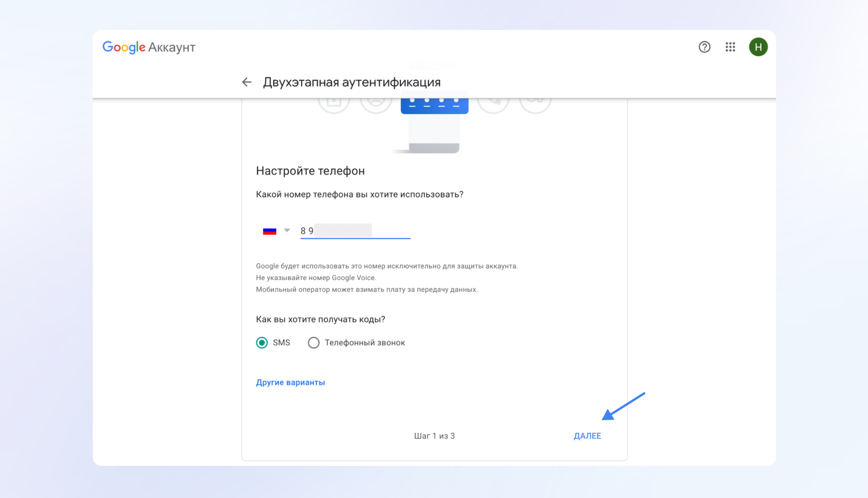Click the green 'H' account avatar

point(758,47)
